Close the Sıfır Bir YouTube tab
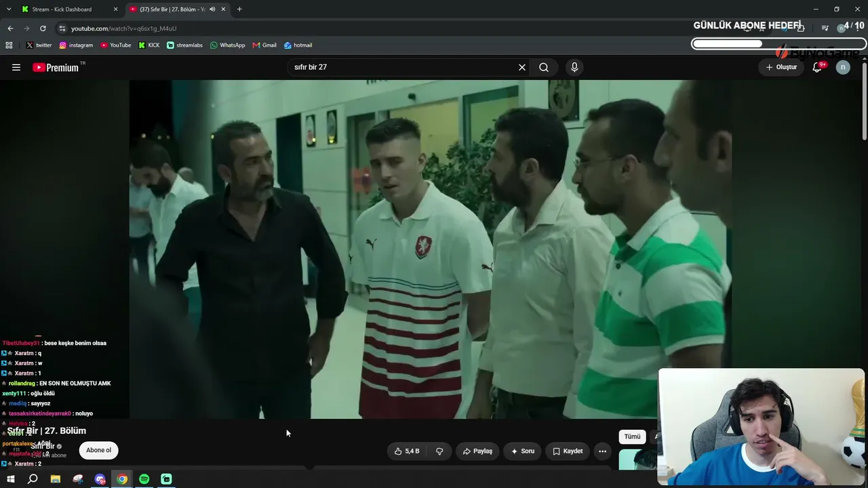Image resolution: width=868 pixels, height=488 pixels. coord(223,9)
